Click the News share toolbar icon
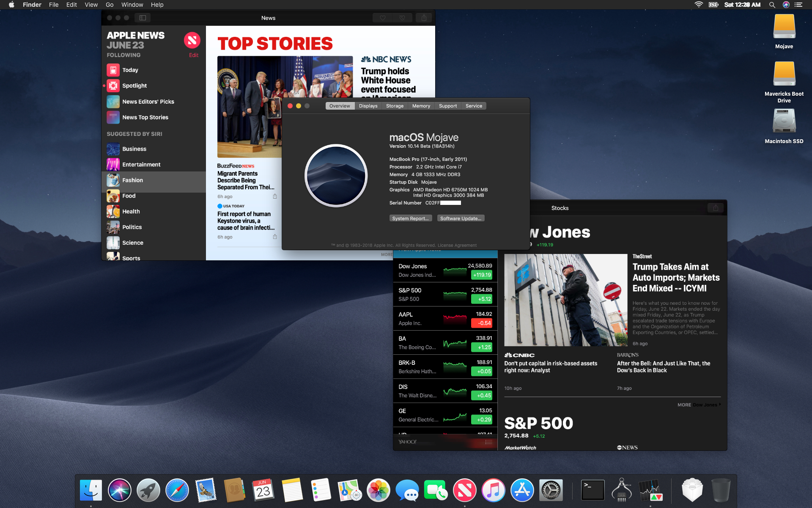The width and height of the screenshot is (812, 508). coord(423,18)
